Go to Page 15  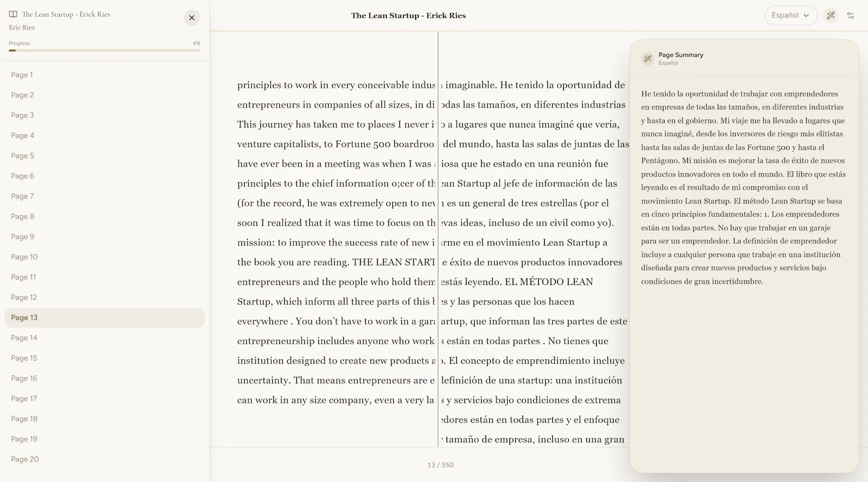[105, 358]
